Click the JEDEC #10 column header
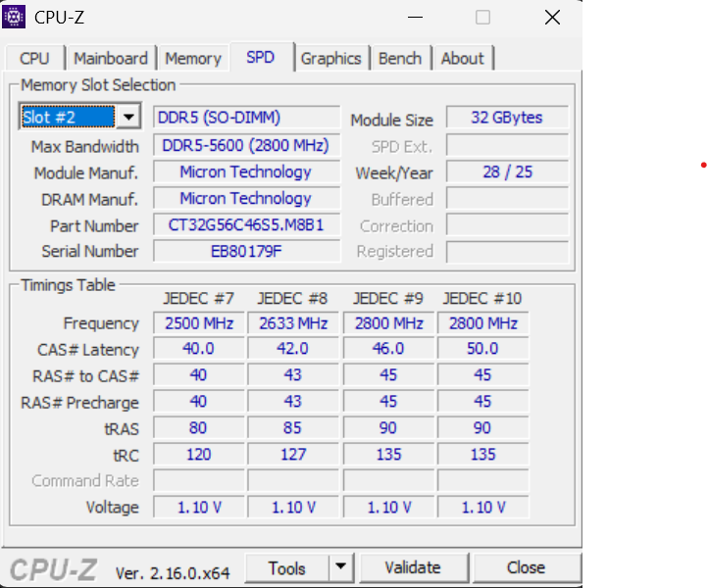 pos(482,298)
